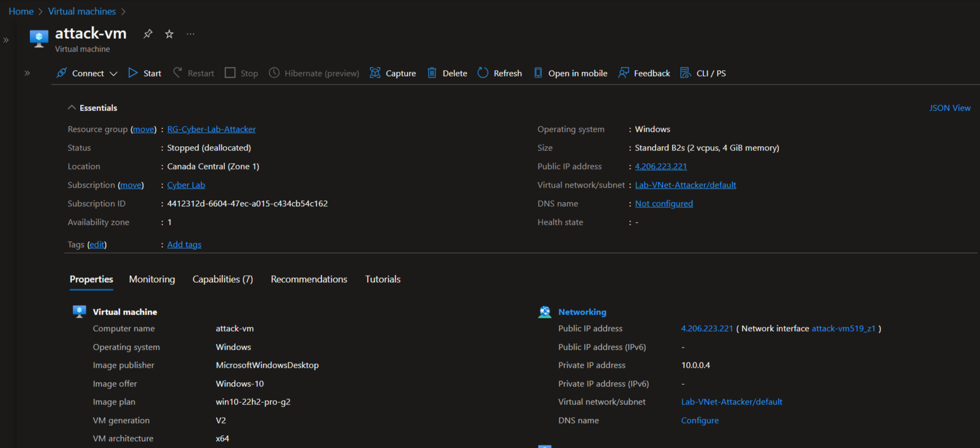Click Configure DNS name link
980x448 pixels.
point(700,420)
